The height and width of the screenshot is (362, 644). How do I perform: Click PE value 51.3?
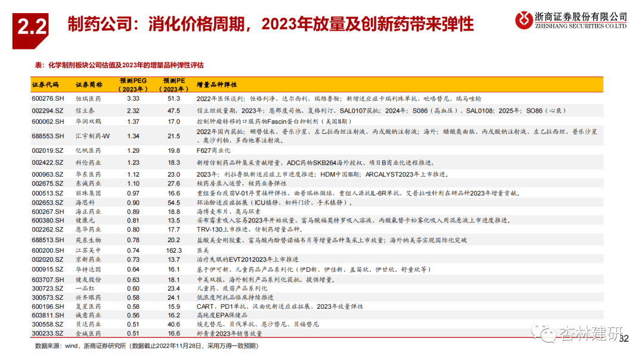(174, 98)
